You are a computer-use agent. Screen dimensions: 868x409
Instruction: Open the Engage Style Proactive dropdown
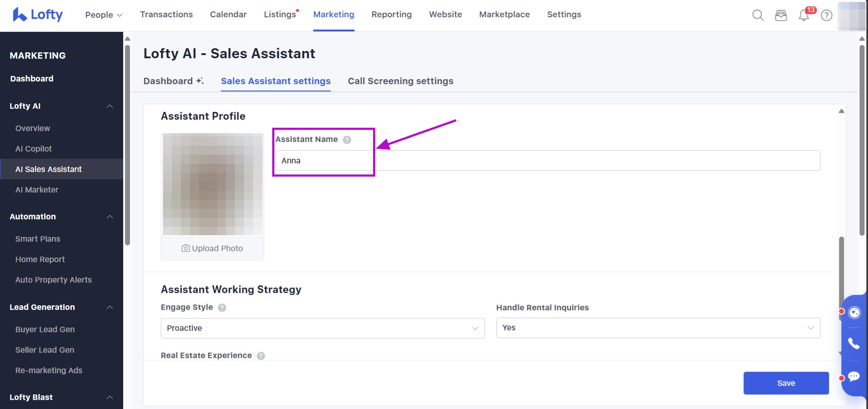tap(323, 328)
